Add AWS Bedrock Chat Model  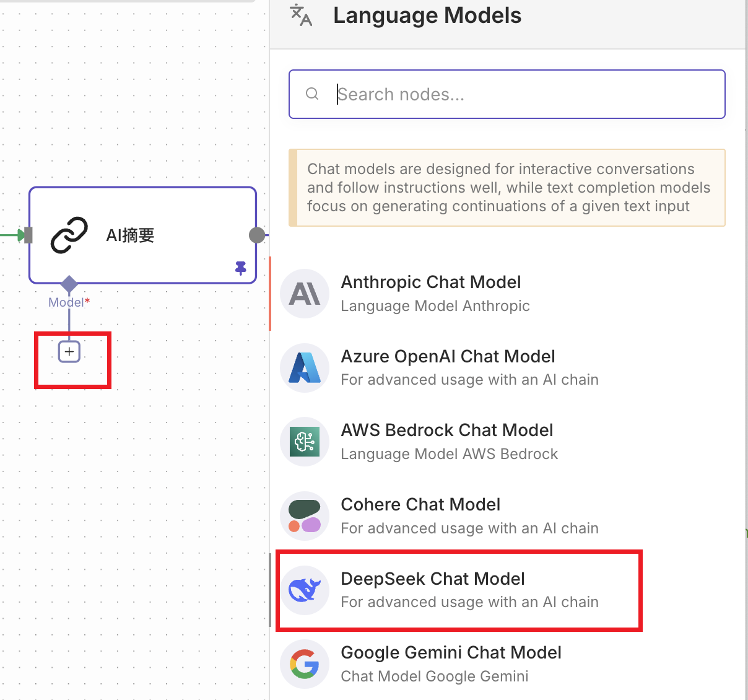pos(507,442)
